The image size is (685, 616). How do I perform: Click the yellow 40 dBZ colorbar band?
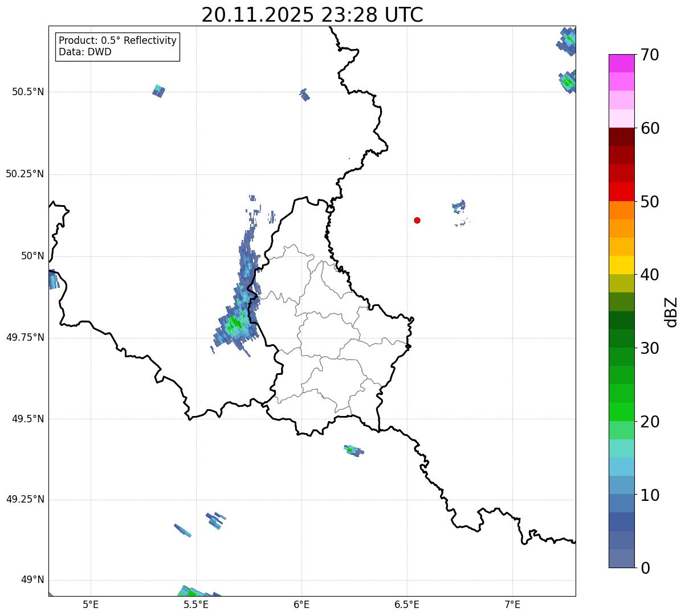coord(621,265)
